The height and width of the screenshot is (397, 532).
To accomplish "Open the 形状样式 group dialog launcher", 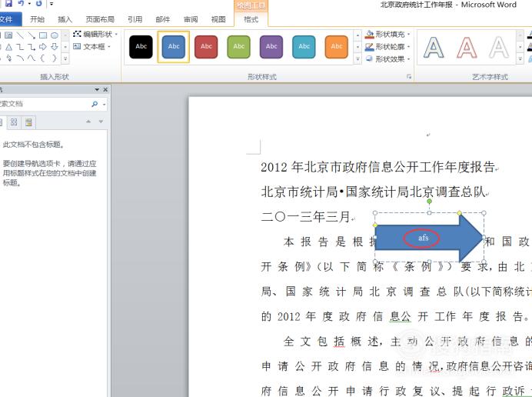I will (x=409, y=77).
